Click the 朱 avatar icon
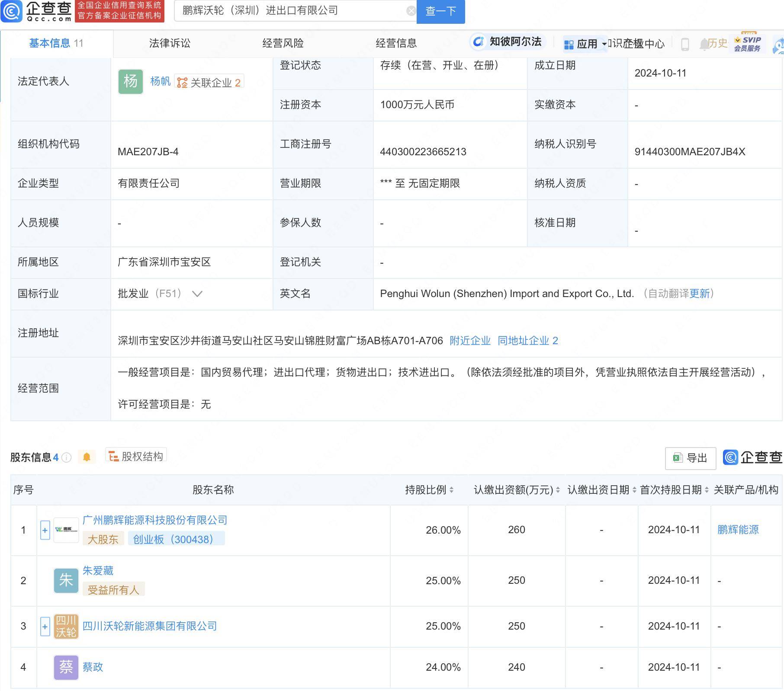Viewport: 784px width, 691px height. pyautogui.click(x=66, y=580)
